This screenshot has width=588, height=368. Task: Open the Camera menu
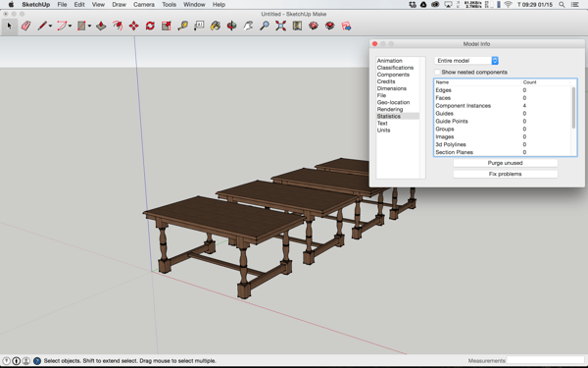[x=144, y=5]
